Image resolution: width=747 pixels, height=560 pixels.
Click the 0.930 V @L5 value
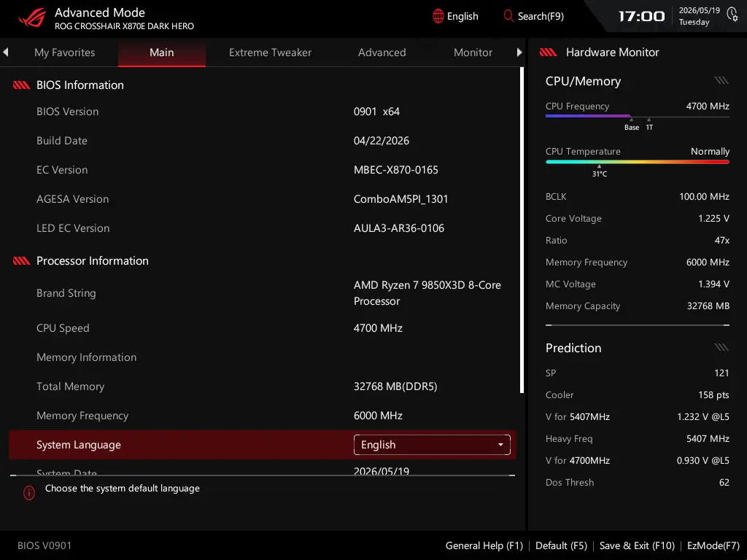tap(703, 461)
